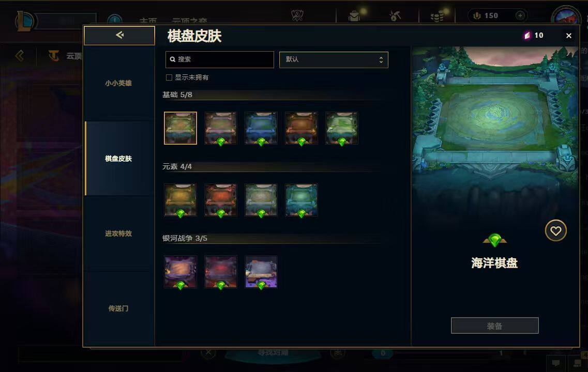Click the back arrow button

119,35
